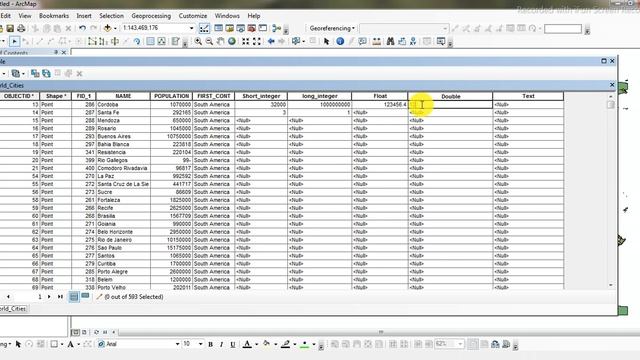Screen dimensions: 640x360
Task: Select the Zoom Out tool
Action: tap(209, 41)
